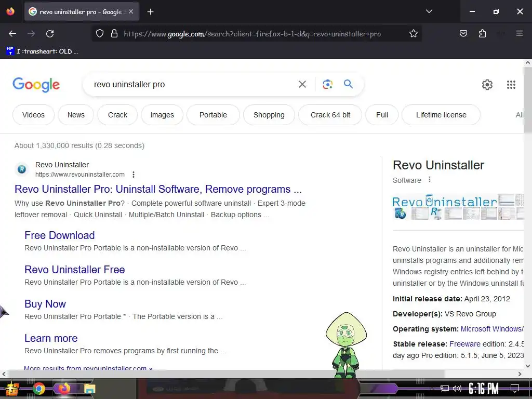The height and width of the screenshot is (399, 532).
Task: Filter results by News
Action: [76, 115]
